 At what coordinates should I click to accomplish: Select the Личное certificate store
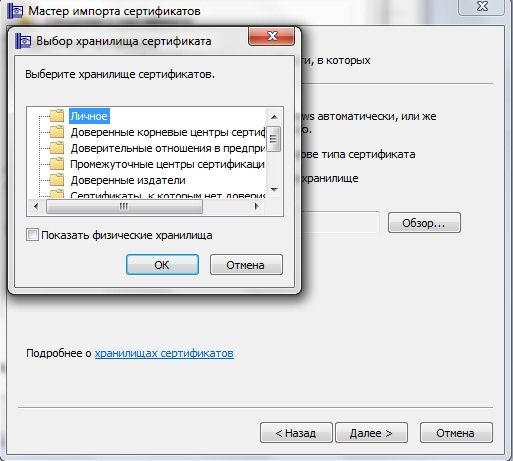tap(89, 116)
